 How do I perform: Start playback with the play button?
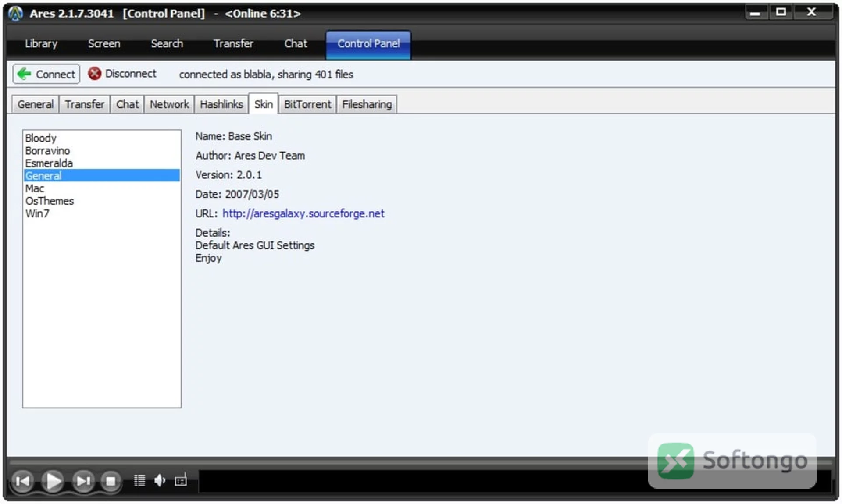(x=53, y=481)
